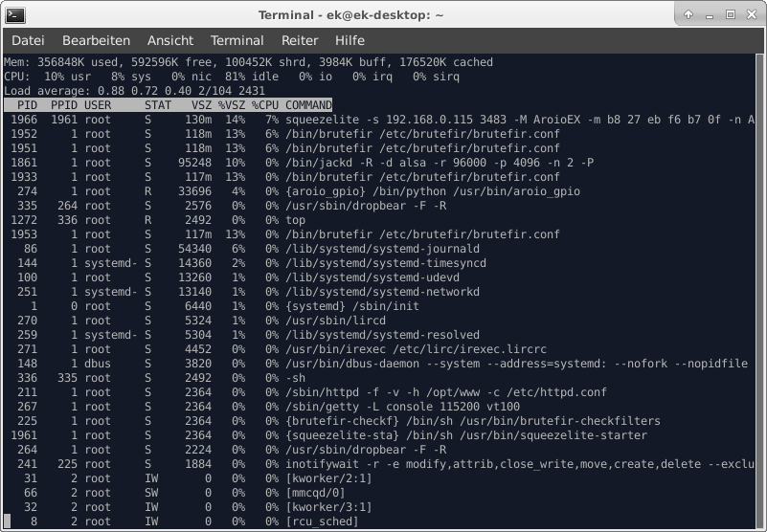Click the jackd process row
The height and width of the screenshot is (532, 767).
click(x=383, y=163)
